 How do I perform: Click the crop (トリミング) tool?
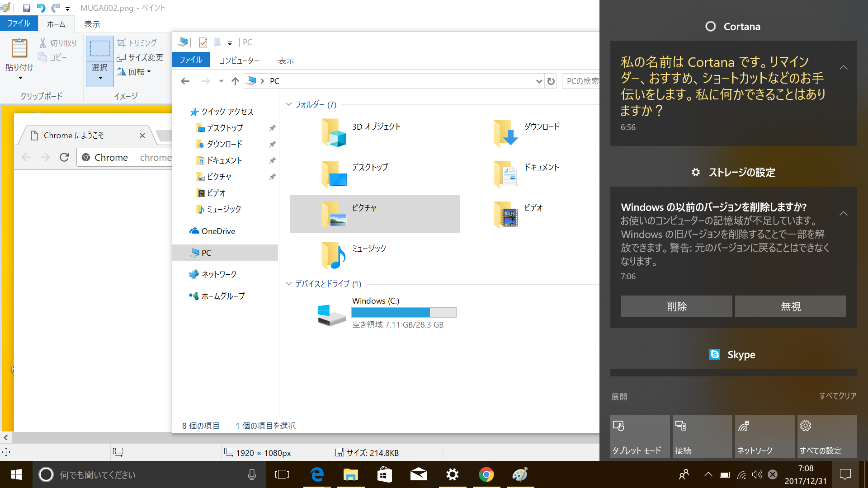pos(137,42)
